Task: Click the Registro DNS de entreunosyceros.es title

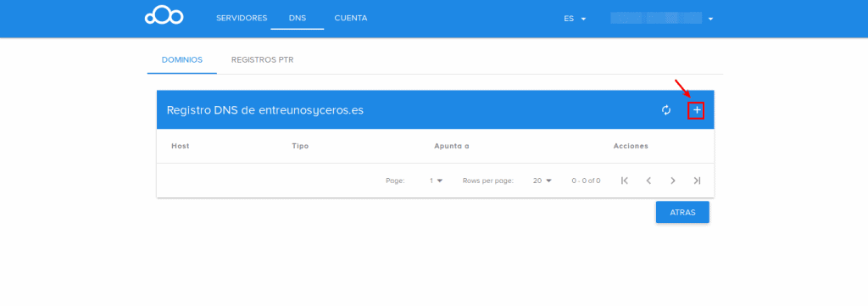Action: tap(265, 110)
